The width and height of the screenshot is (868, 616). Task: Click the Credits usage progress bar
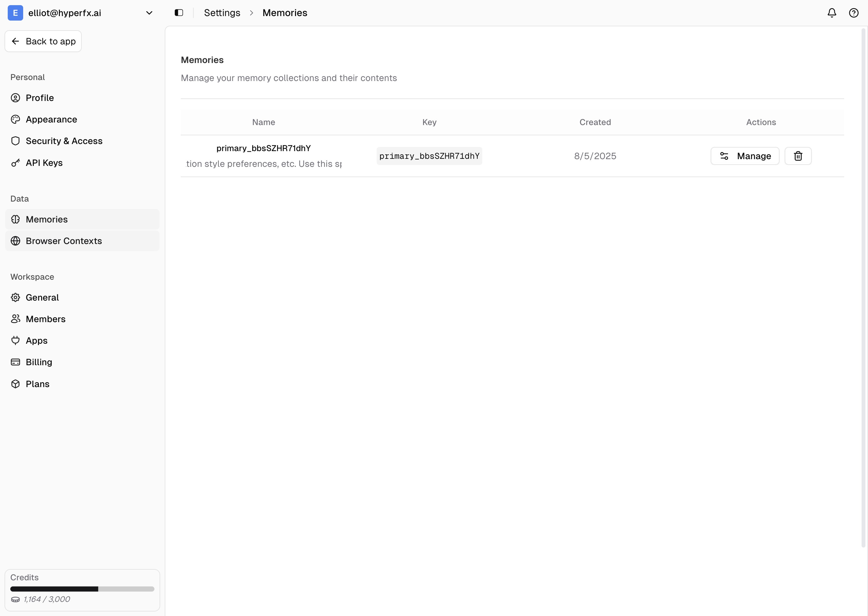coord(82,589)
